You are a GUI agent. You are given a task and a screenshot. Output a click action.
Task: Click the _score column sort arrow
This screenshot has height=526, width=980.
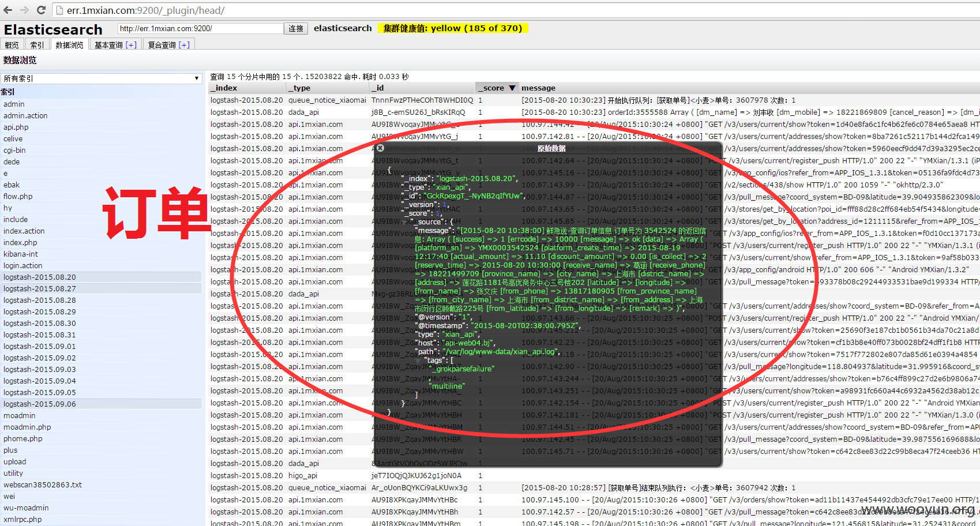(x=512, y=88)
